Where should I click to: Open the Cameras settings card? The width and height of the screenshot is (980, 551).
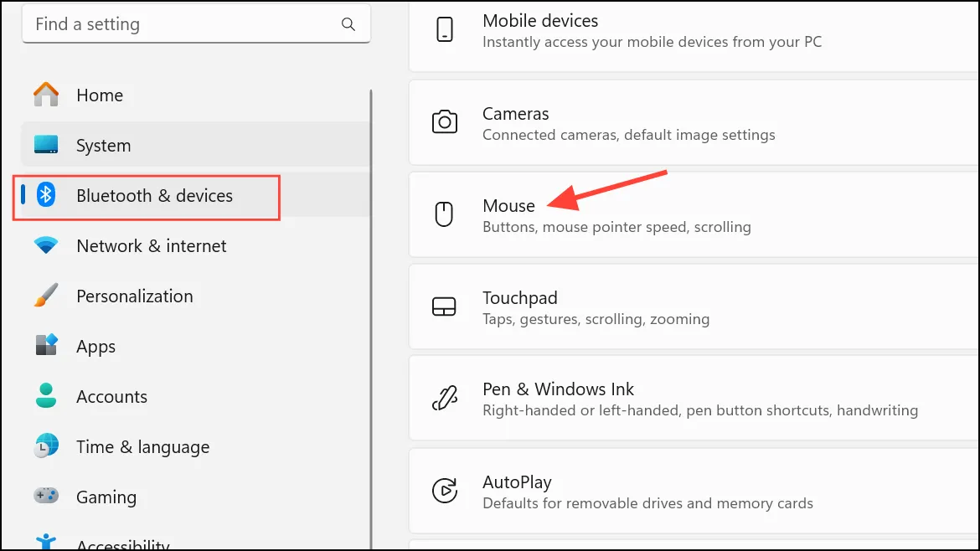pos(694,123)
